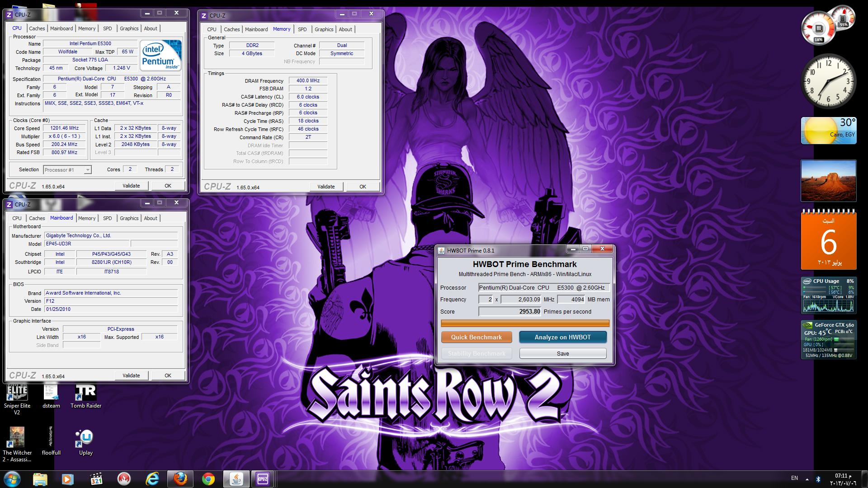Viewport: 868px width, 488px height.
Task: Save the HWBOT Prime result
Action: (563, 353)
